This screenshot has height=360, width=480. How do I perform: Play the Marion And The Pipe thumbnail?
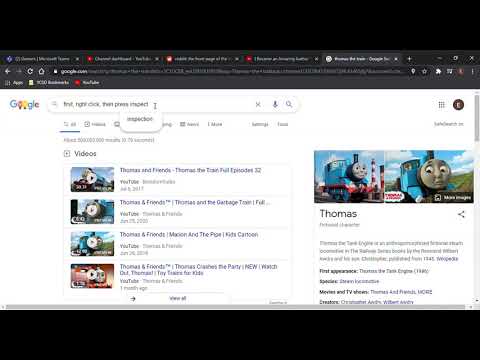[x=92, y=244]
